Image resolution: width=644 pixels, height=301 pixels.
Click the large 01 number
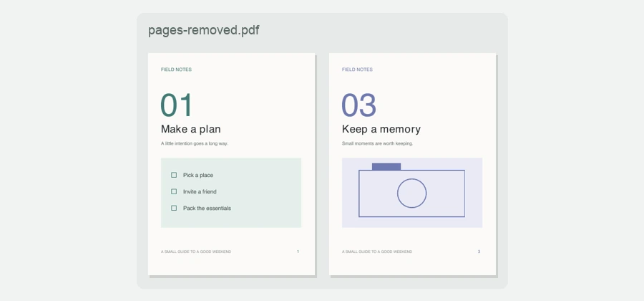coord(176,105)
